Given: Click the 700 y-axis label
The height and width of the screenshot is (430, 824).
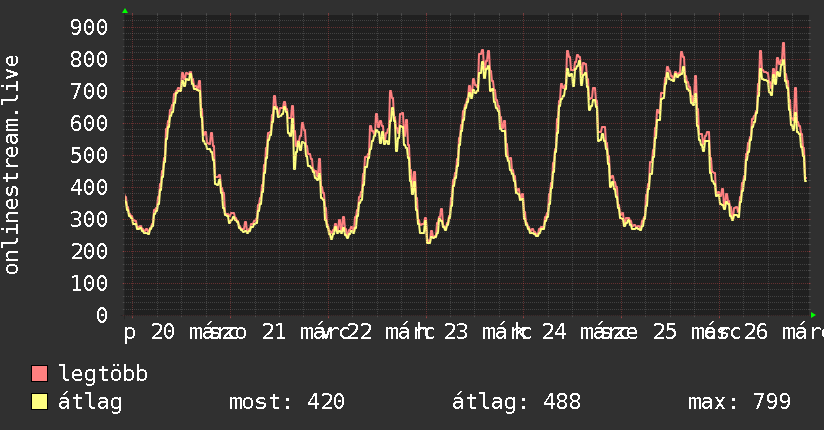Looking at the screenshot, I should 89,91.
